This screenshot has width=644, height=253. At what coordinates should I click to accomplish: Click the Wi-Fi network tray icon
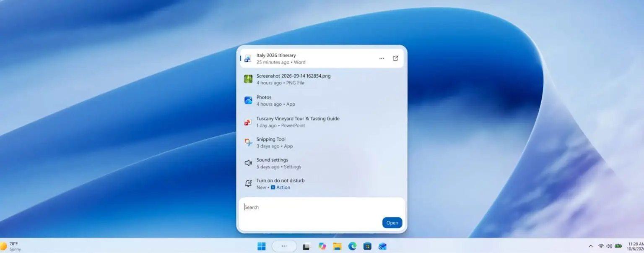click(x=601, y=246)
